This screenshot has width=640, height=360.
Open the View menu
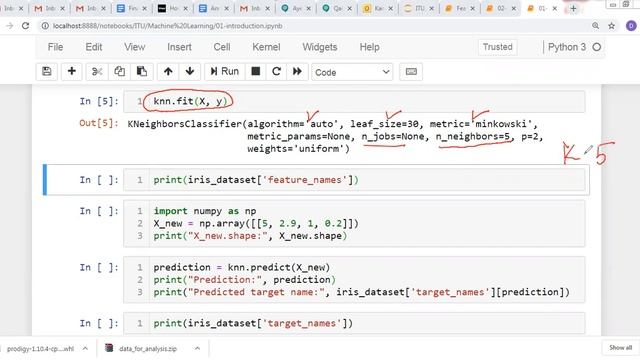[x=135, y=47]
